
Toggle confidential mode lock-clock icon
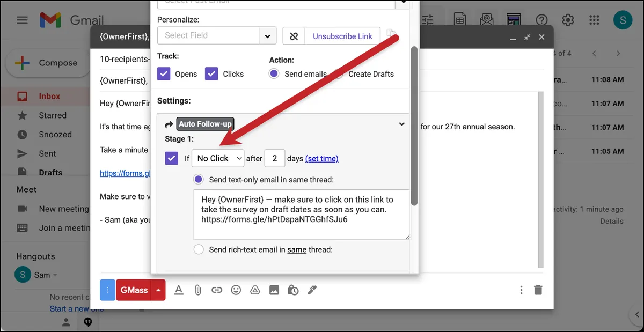click(293, 290)
